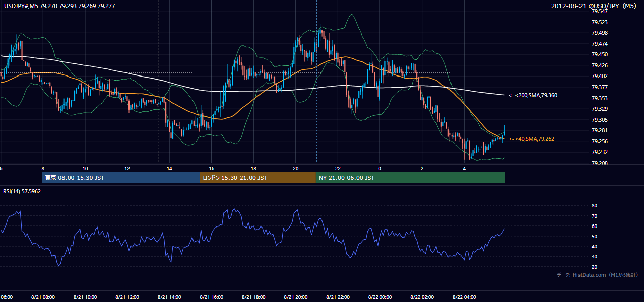Image resolution: width=644 pixels, height=302 pixels.
Task: Click the HistData.com data source credit
Action: click(x=598, y=275)
